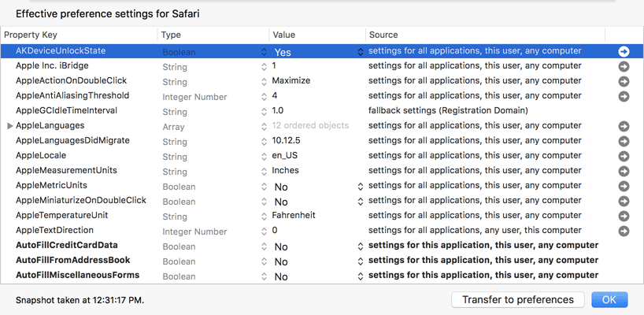The height and width of the screenshot is (315, 644).
Task: Jump to source of AppleActionOnDoubleClick setting
Action: pyautogui.click(x=624, y=81)
